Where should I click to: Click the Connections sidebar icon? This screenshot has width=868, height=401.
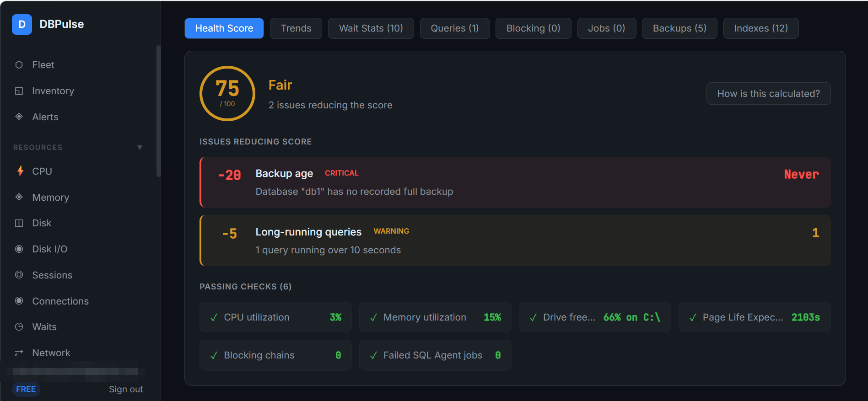(x=19, y=301)
